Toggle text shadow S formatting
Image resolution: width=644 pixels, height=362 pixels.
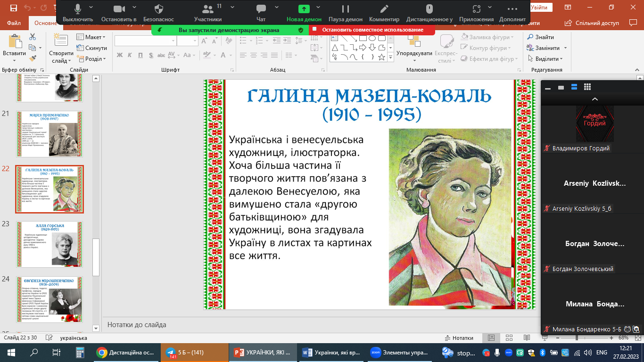coord(151,55)
